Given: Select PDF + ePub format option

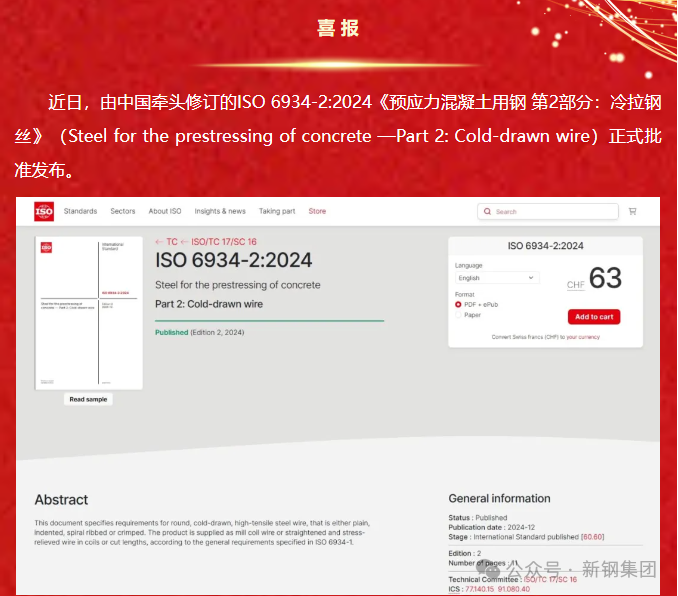Looking at the screenshot, I should [x=459, y=304].
